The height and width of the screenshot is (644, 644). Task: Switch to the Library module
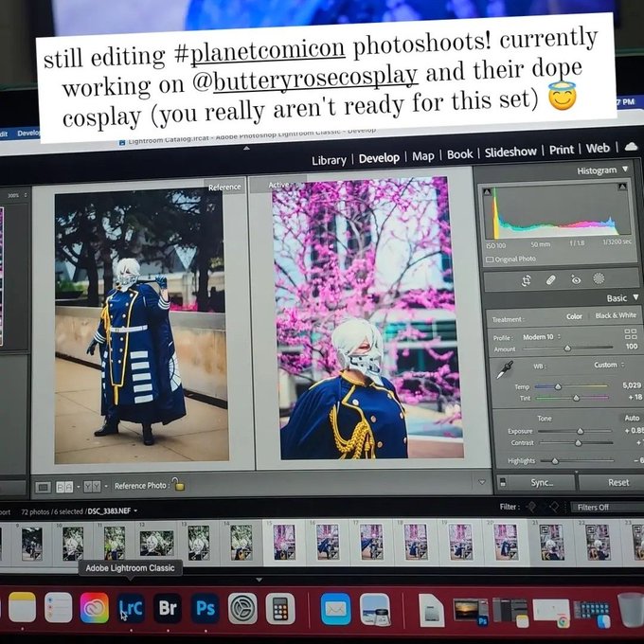329,160
